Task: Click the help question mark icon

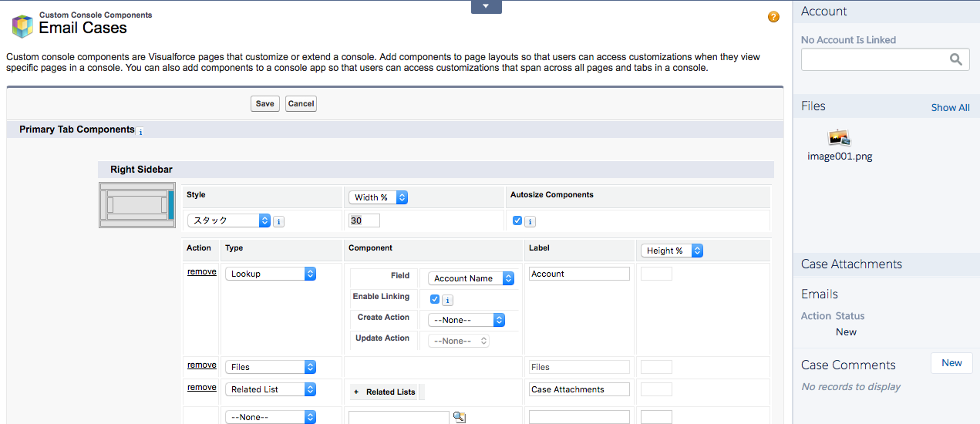Action: (x=773, y=17)
